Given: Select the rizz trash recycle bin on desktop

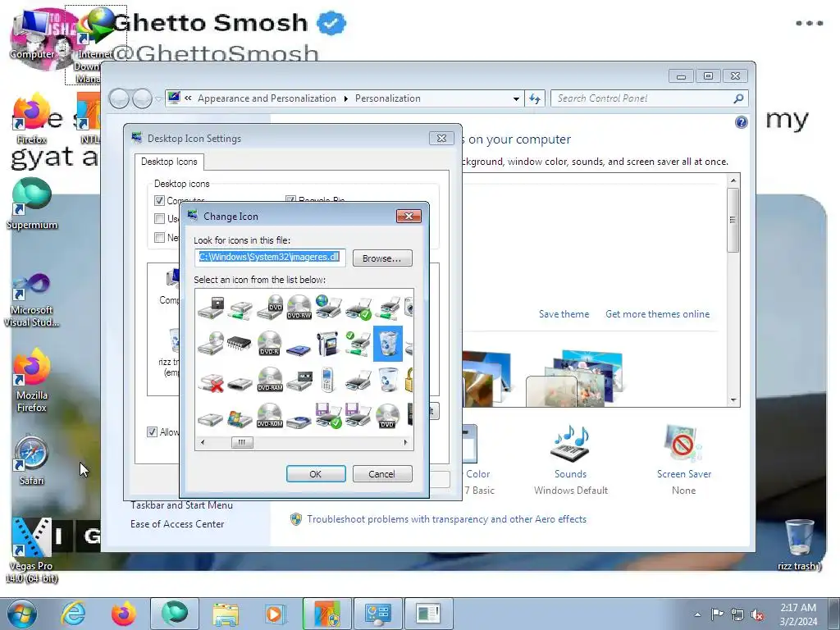Looking at the screenshot, I should click(799, 545).
